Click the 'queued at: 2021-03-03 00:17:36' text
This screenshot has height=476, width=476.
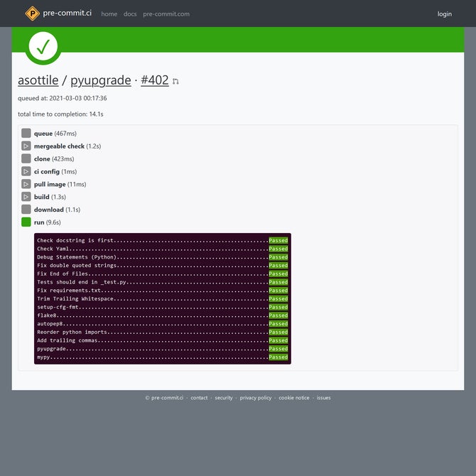click(63, 98)
